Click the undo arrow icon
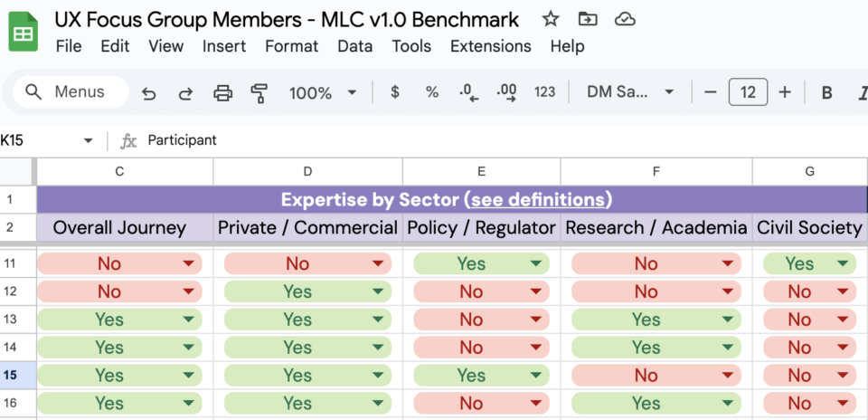The height and width of the screenshot is (420, 868). pyautogui.click(x=148, y=92)
